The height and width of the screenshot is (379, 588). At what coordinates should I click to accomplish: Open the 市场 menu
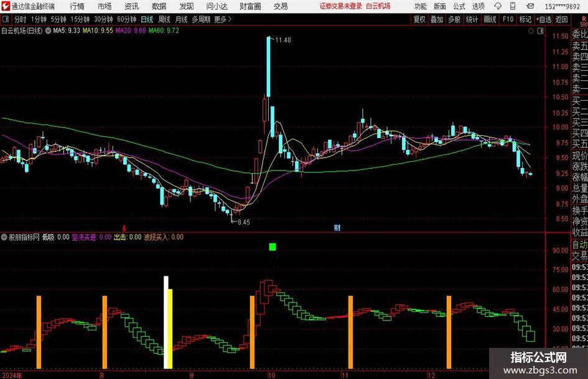pyautogui.click(x=105, y=6)
